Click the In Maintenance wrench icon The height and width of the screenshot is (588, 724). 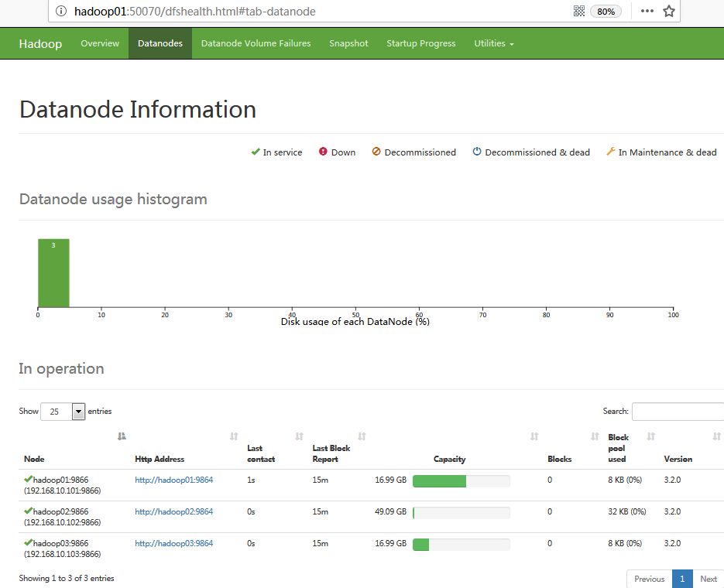610,152
